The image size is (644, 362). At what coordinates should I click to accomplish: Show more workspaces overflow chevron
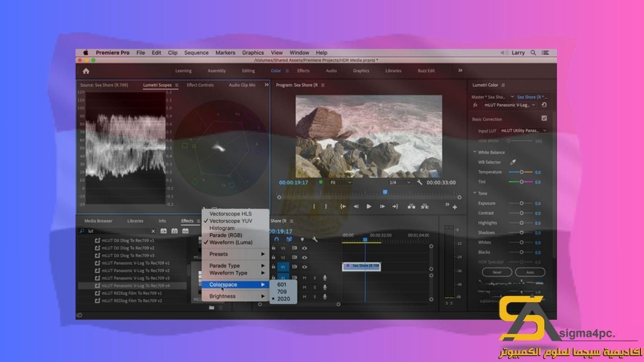460,71
